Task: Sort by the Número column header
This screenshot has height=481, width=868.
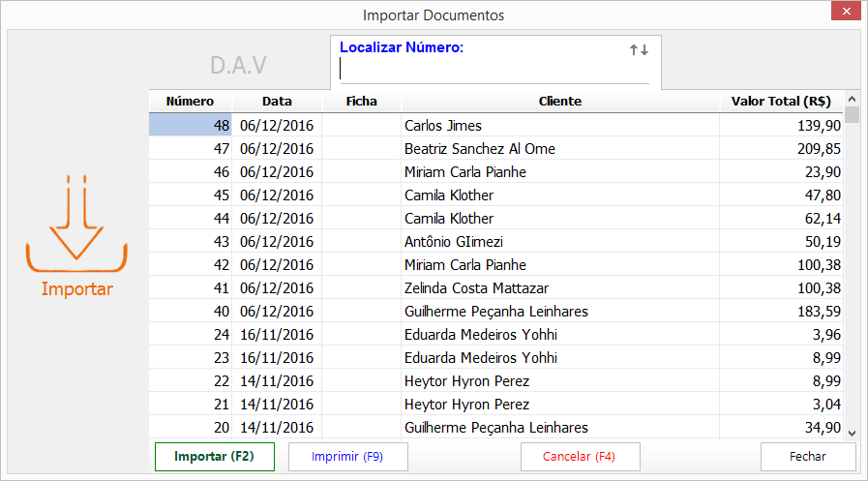Action: tap(190, 102)
